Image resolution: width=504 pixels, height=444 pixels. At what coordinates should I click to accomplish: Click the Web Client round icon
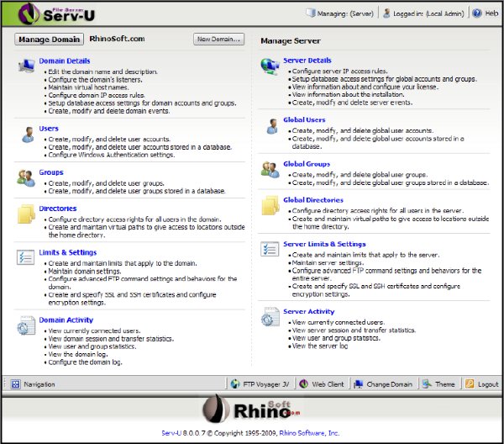(x=304, y=383)
